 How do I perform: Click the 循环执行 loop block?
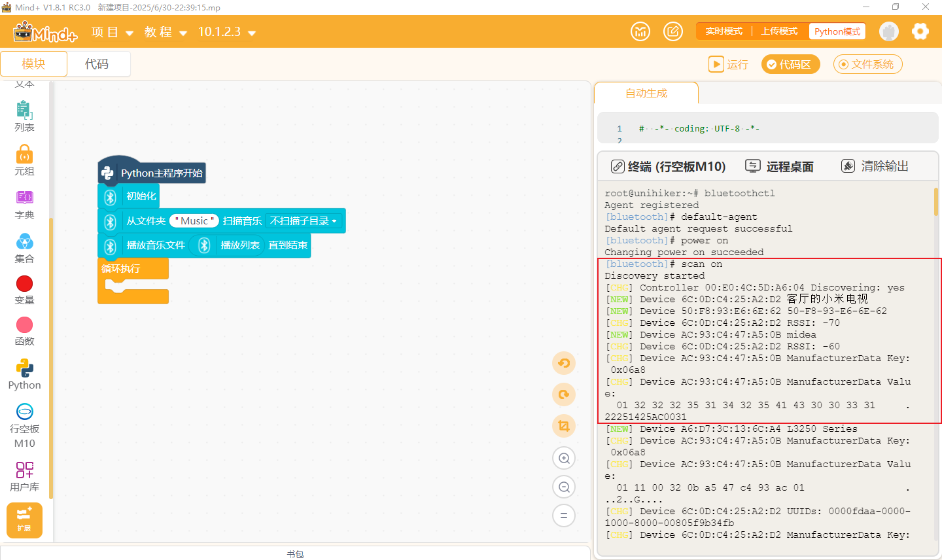(133, 269)
